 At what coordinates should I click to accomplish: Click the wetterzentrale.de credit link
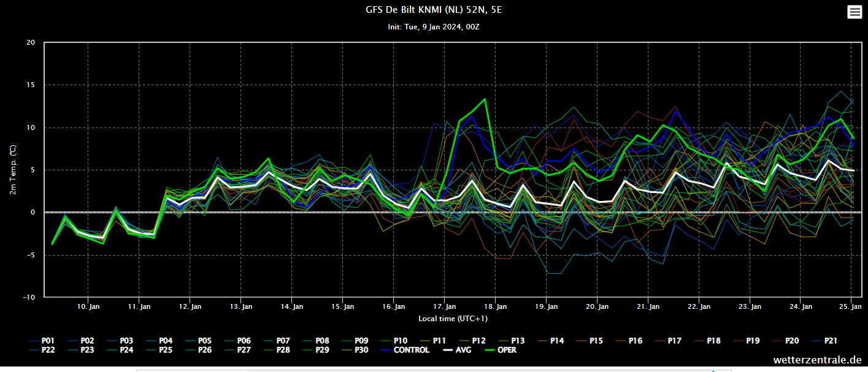pyautogui.click(x=818, y=360)
